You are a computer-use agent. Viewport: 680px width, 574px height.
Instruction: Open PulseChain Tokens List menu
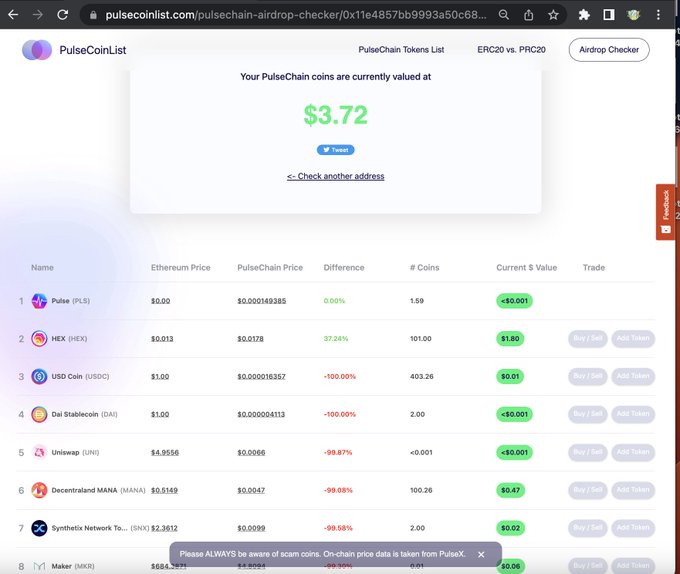point(401,50)
